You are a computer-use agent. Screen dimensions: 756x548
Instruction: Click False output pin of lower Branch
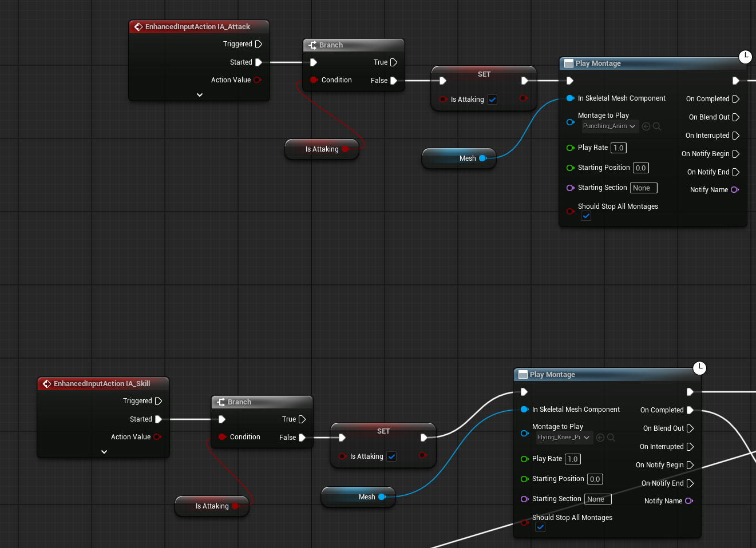pyautogui.click(x=302, y=438)
